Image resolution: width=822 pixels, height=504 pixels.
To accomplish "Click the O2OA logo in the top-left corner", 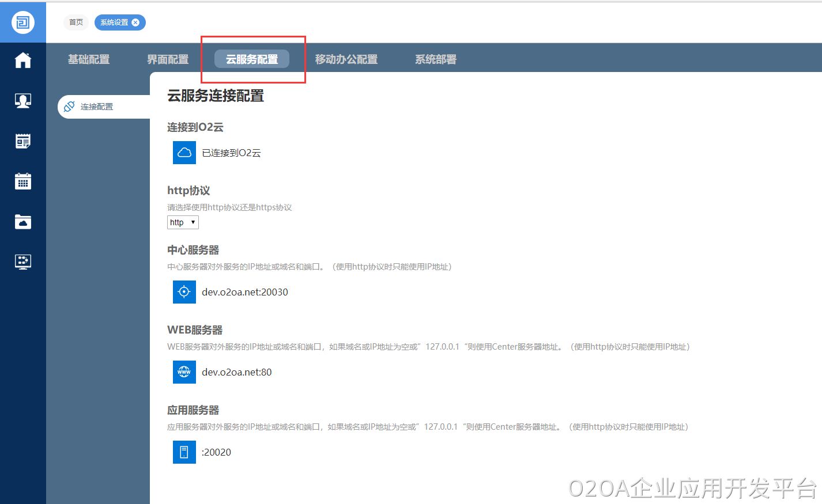I will (22, 22).
